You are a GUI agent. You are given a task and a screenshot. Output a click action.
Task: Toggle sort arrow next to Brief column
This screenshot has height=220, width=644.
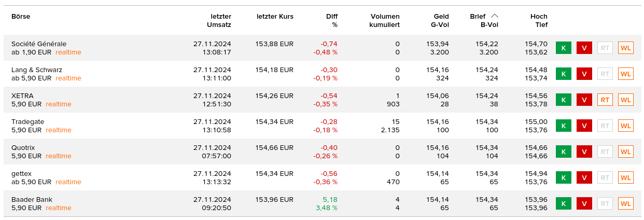494,16
